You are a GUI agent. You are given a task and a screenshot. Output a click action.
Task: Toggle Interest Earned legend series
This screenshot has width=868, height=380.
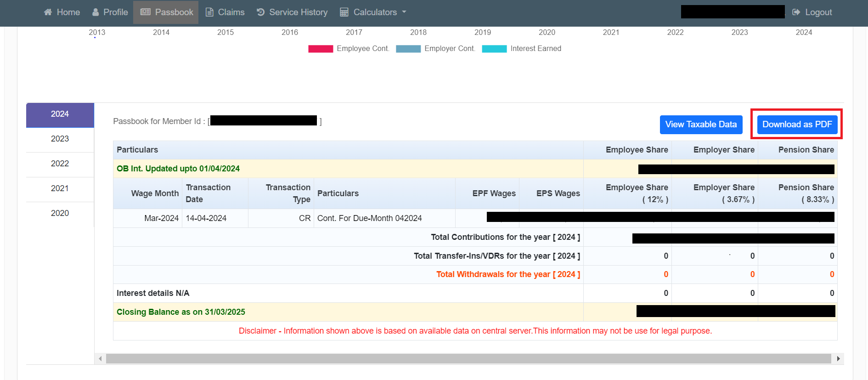pyautogui.click(x=494, y=49)
